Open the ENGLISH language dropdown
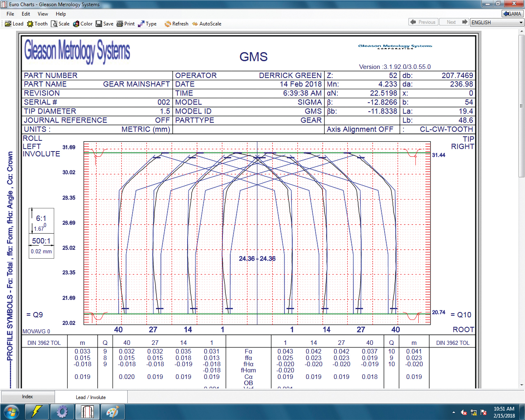 [497, 22]
